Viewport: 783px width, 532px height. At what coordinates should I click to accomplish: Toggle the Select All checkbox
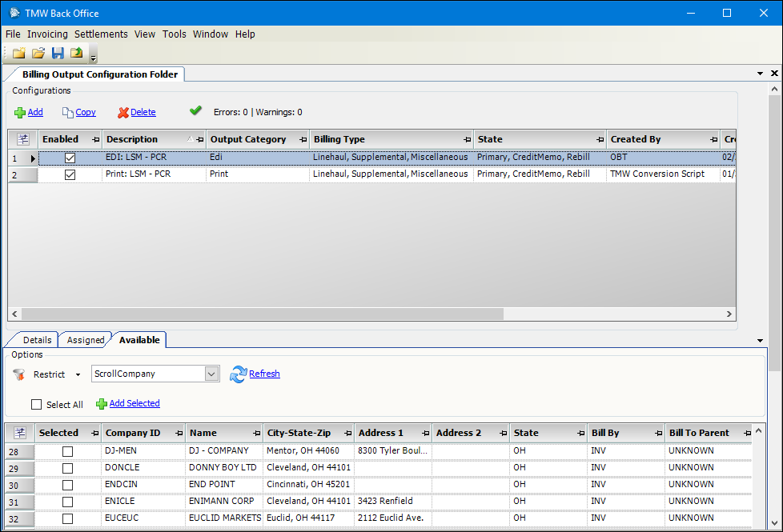(37, 405)
